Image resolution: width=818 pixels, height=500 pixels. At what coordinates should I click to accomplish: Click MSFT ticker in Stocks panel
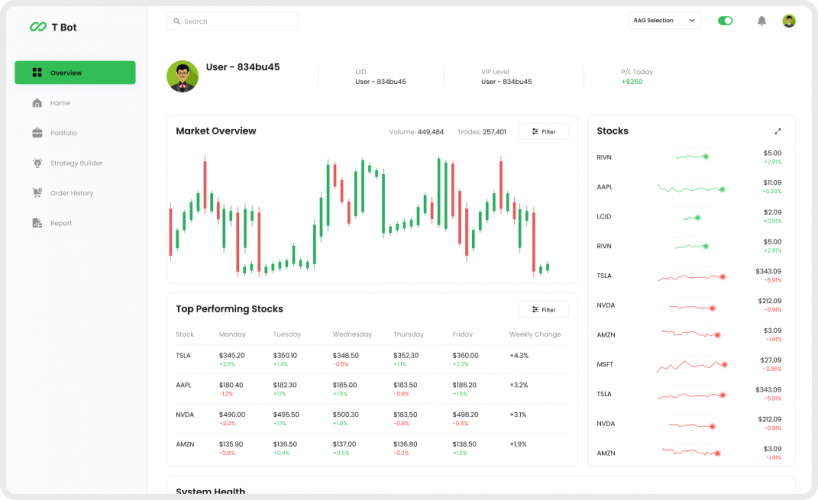[605, 364]
